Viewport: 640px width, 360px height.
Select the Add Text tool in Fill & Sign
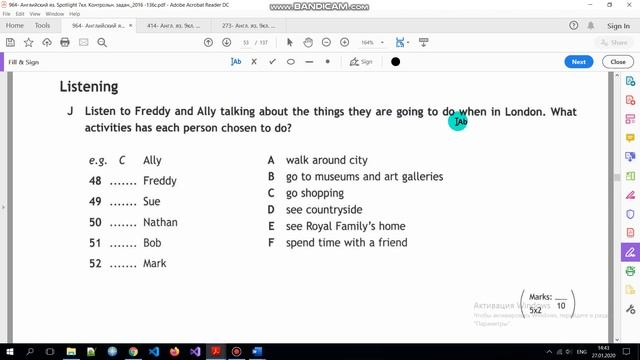pyautogui.click(x=236, y=62)
